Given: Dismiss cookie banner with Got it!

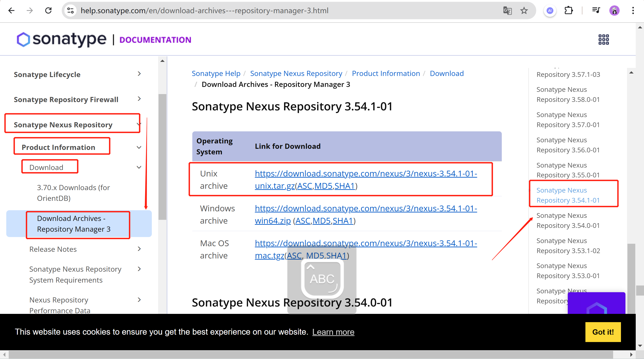Looking at the screenshot, I should point(603,332).
